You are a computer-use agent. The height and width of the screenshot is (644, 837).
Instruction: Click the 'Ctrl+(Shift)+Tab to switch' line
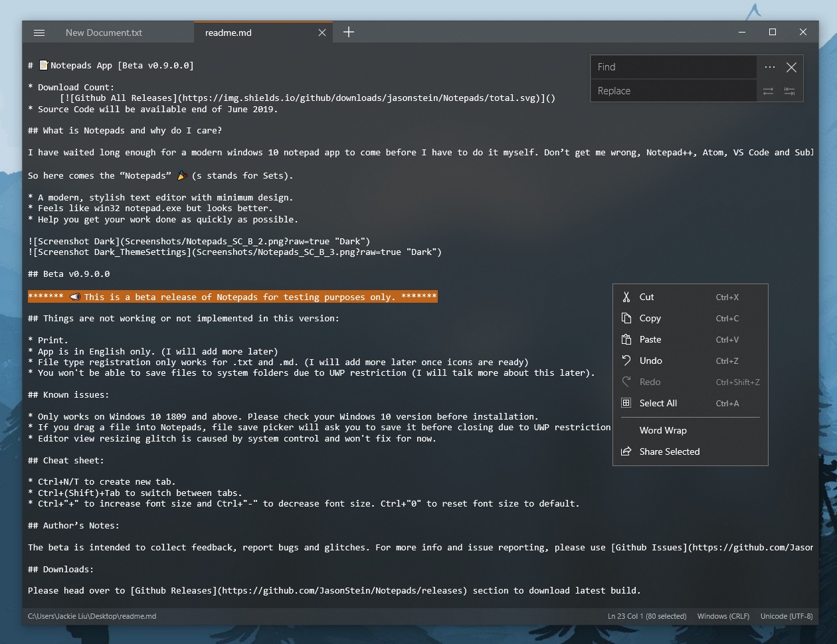tap(135, 493)
